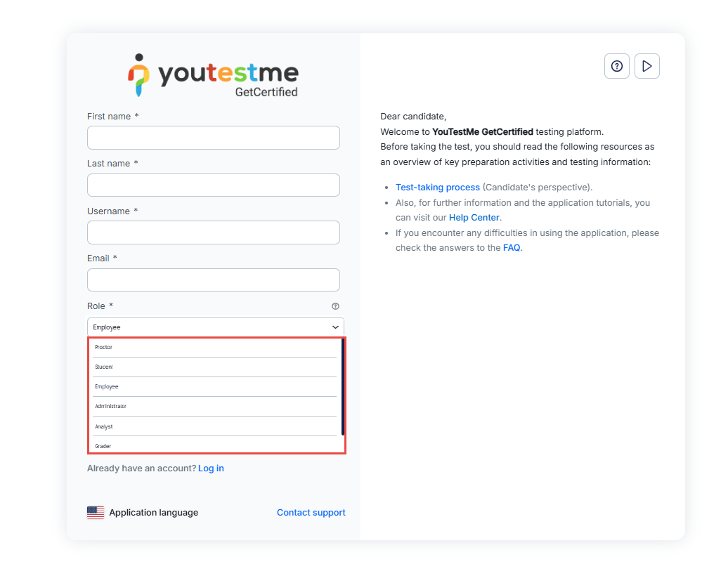
Task: Open the Log in link
Action: (x=211, y=469)
